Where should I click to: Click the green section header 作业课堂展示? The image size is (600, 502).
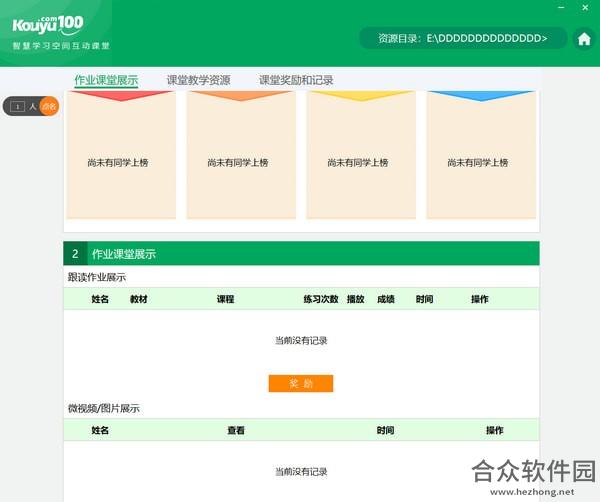tap(301, 253)
